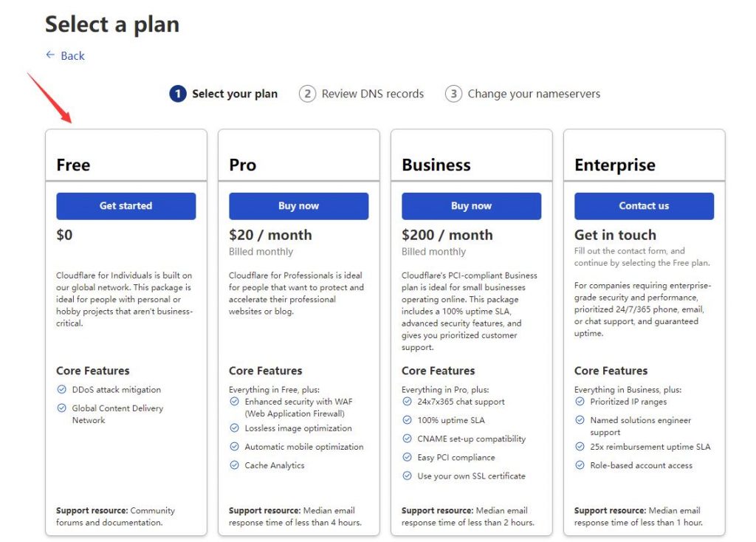Image resolution: width=756 pixels, height=542 pixels.
Task: Select the Free plan card heading
Action: [x=73, y=165]
